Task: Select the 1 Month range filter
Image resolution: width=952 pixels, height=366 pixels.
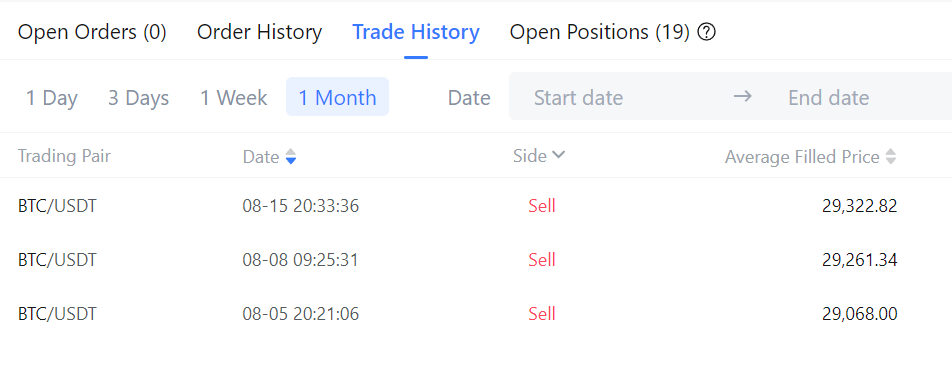Action: tap(338, 97)
